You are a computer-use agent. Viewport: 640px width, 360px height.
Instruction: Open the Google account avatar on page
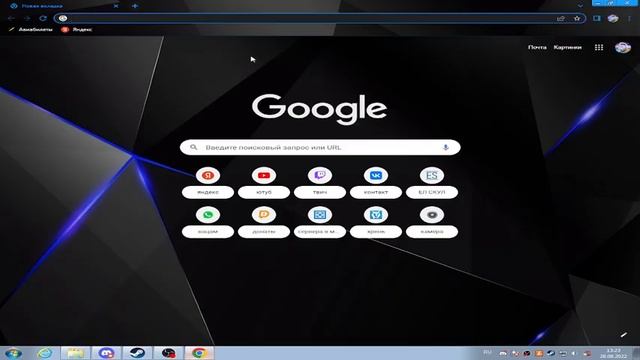[x=623, y=47]
